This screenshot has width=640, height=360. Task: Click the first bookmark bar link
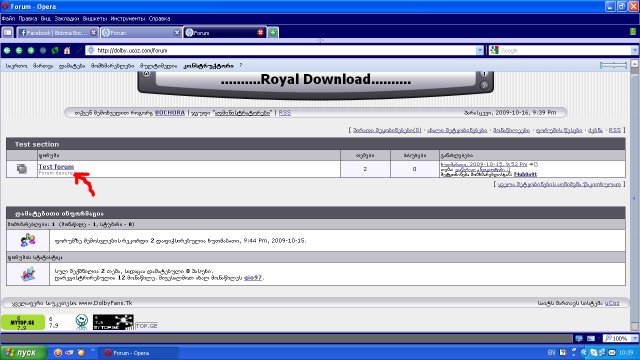16,66
